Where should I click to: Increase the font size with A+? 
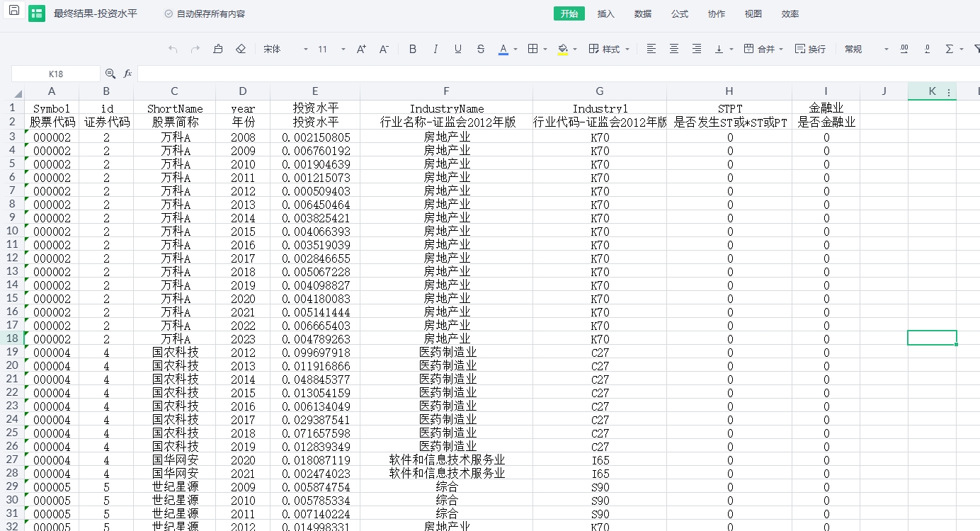[x=361, y=49]
